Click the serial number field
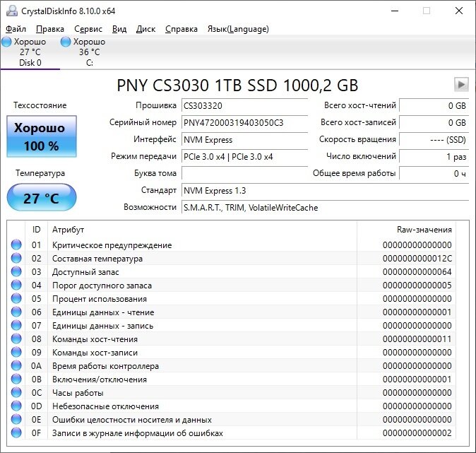 click(x=244, y=123)
